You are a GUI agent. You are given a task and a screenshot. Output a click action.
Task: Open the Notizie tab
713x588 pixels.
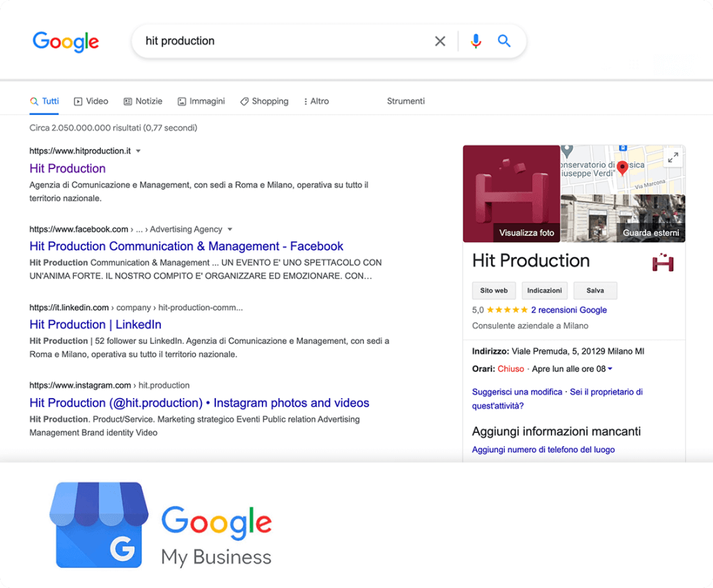click(x=143, y=101)
